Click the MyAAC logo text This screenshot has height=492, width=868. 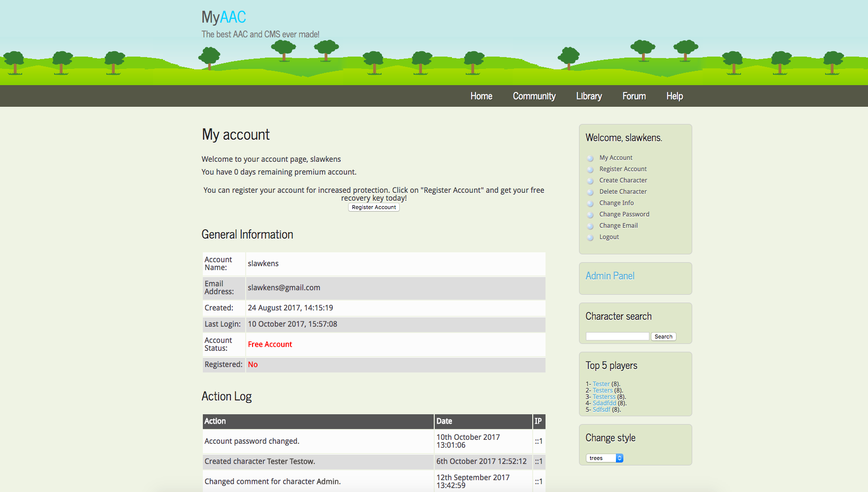point(223,17)
